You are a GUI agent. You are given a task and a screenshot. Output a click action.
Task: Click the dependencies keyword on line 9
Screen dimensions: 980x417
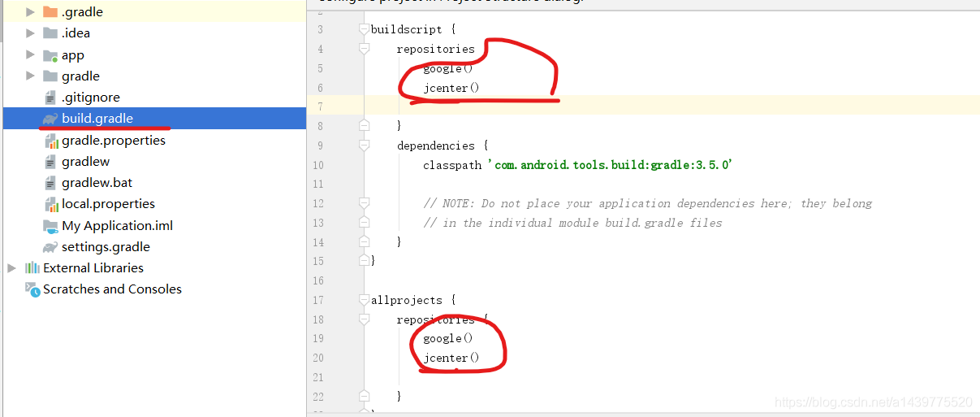click(436, 146)
